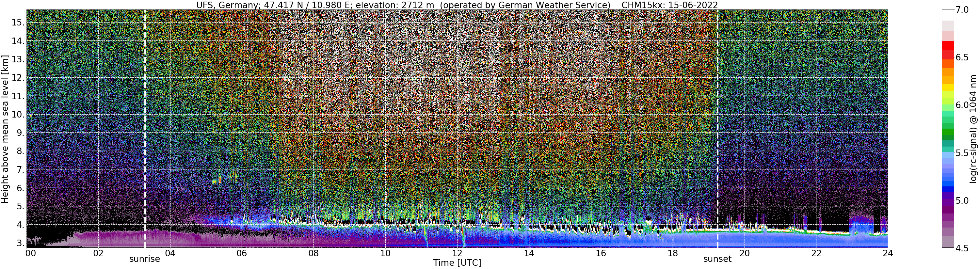Click the dashed sunrise marker line
The width and height of the screenshot is (980, 269).
click(145, 129)
